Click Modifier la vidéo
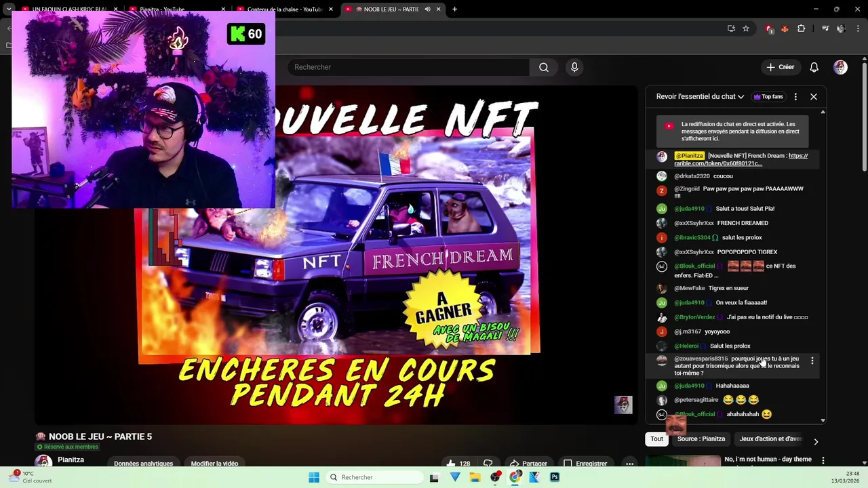 pos(214,464)
